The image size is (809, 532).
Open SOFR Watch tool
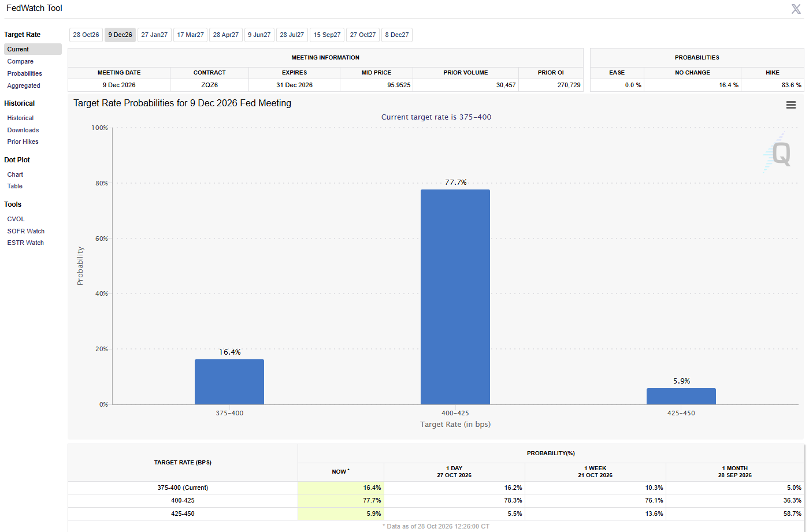pos(26,231)
